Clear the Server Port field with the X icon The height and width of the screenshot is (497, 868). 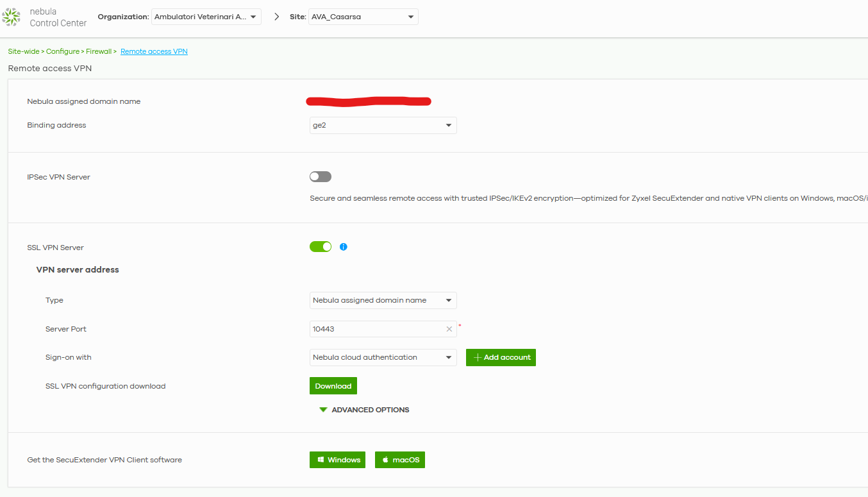(449, 329)
